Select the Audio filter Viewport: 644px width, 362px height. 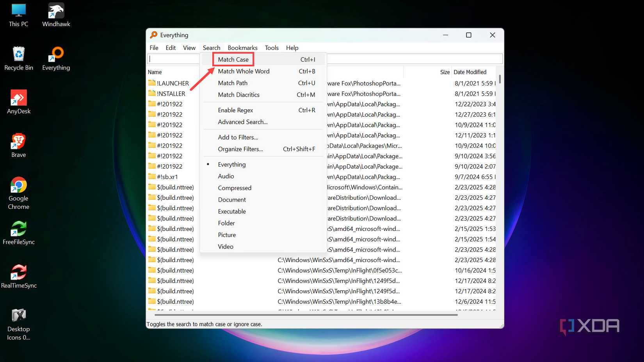pos(226,176)
